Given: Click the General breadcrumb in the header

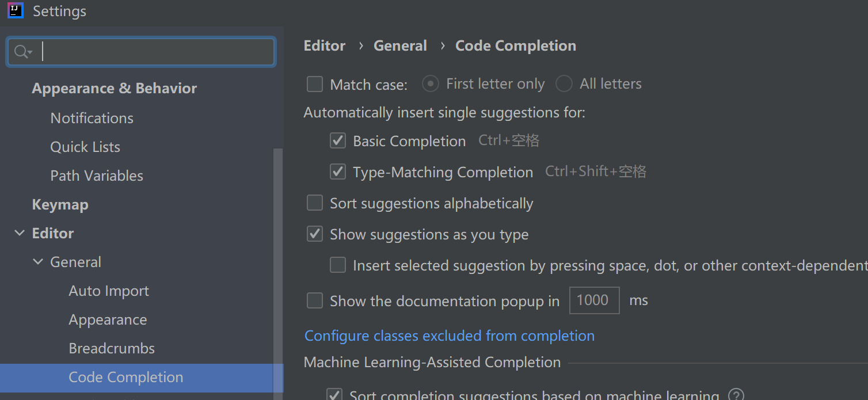Looking at the screenshot, I should pyautogui.click(x=400, y=46).
